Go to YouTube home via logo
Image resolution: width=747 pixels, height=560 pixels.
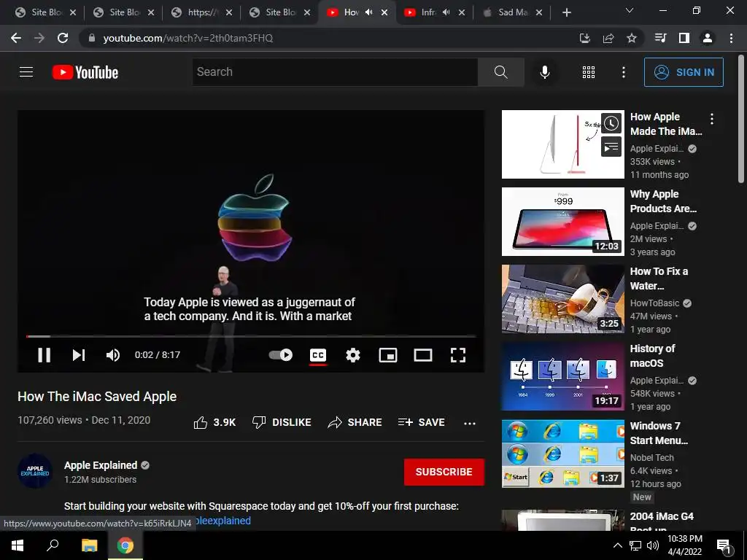tap(85, 72)
